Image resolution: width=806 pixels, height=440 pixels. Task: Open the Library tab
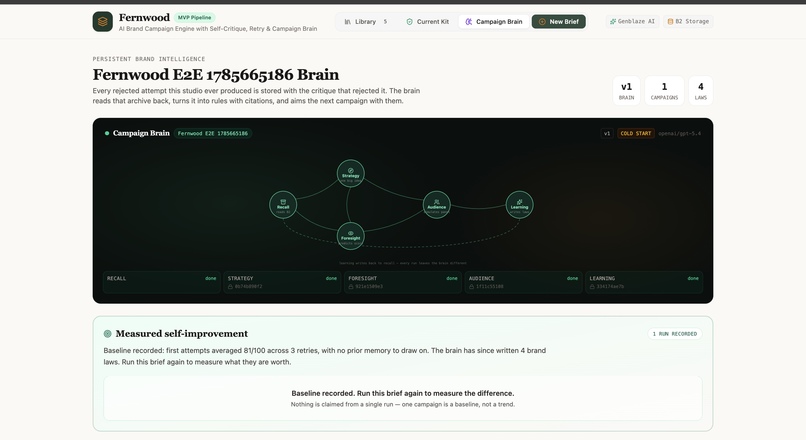coord(365,22)
